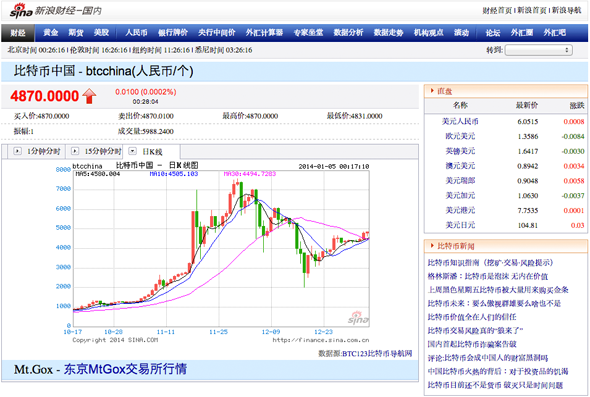Screen dimensions: 590x397
Task: Click the triangle icon beside 比特币新闻 header
Action: [x=432, y=246]
